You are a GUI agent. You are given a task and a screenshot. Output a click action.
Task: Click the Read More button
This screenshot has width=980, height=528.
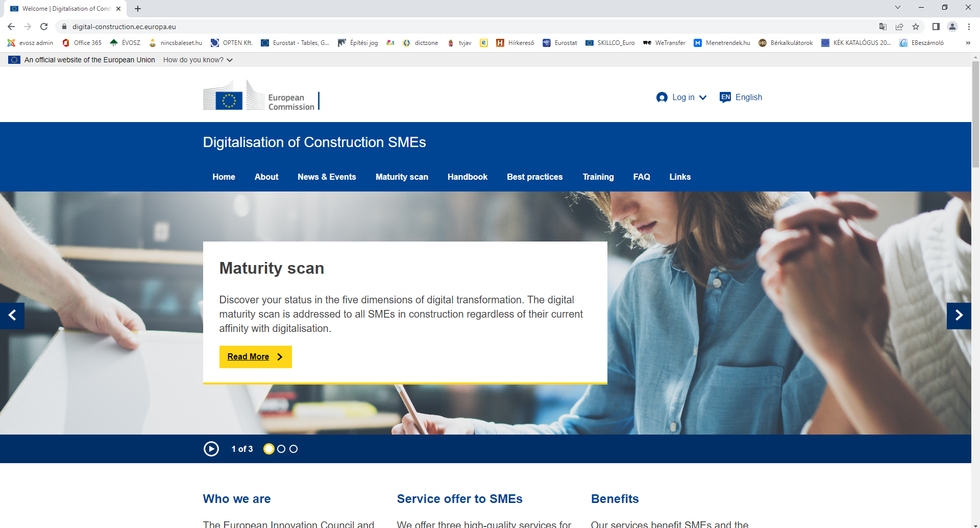pos(255,356)
